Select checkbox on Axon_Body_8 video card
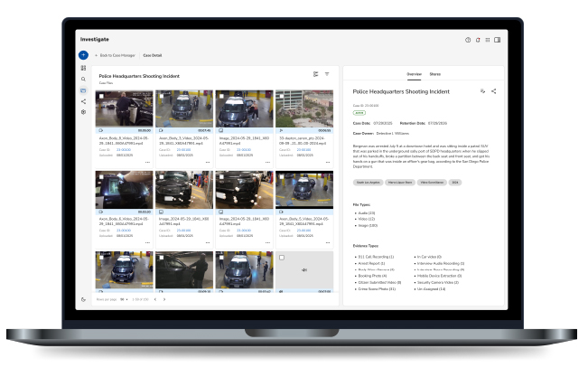 click(x=101, y=96)
